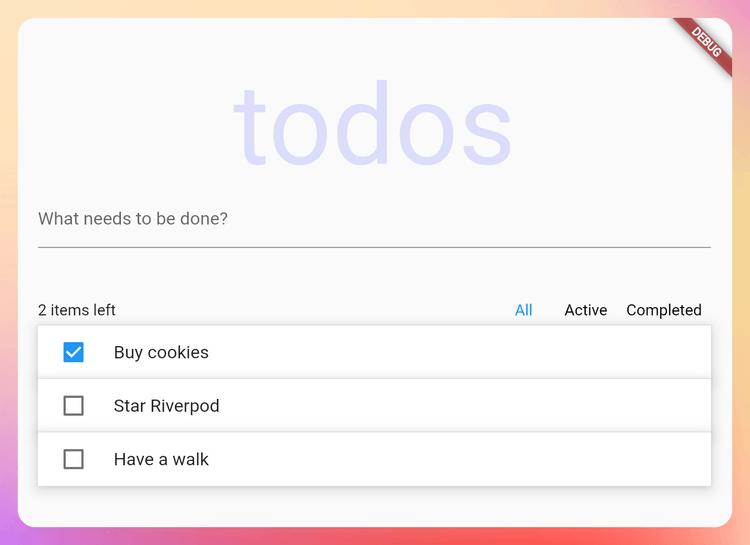Uncheck the Buy cookies checkbox
The height and width of the screenshot is (545, 750).
[73, 352]
